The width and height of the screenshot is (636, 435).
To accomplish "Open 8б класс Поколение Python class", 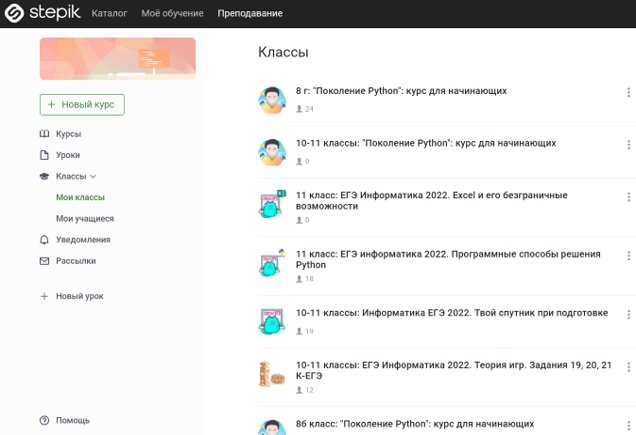I will pyautogui.click(x=415, y=424).
